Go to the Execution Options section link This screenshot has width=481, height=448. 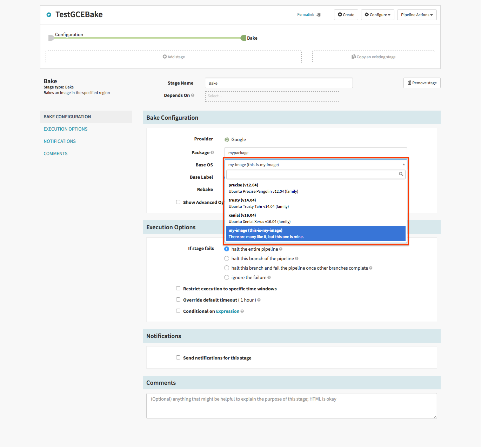[x=66, y=129]
